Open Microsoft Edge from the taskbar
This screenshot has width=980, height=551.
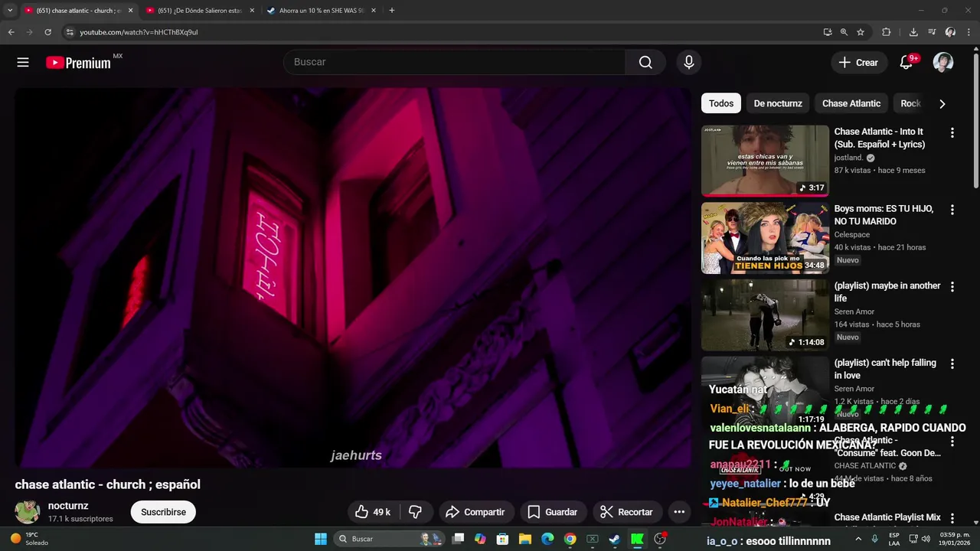(547, 539)
